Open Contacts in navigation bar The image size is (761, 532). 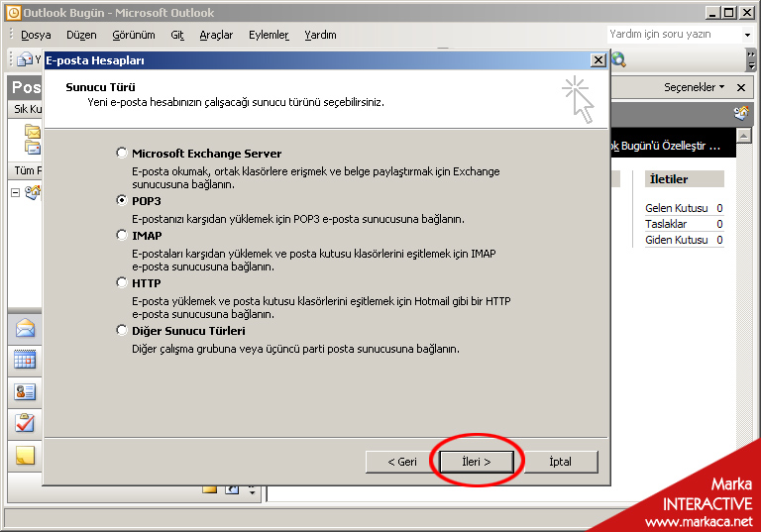(x=25, y=391)
